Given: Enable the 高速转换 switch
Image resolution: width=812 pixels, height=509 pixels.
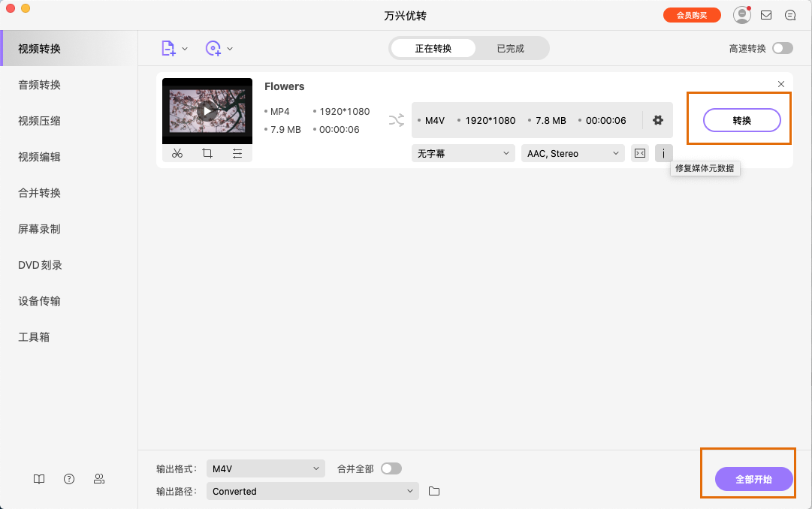Looking at the screenshot, I should (x=782, y=47).
